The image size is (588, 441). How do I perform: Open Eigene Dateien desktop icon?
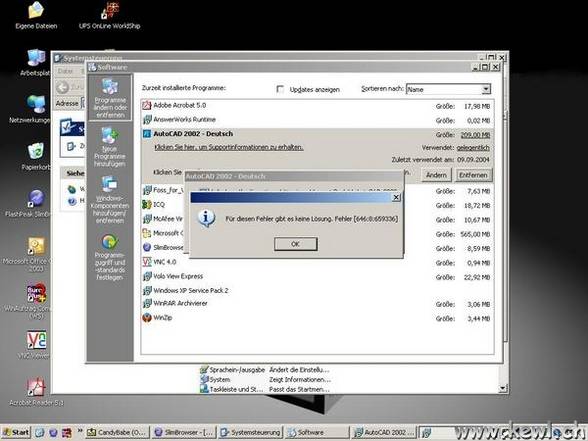click(36, 16)
